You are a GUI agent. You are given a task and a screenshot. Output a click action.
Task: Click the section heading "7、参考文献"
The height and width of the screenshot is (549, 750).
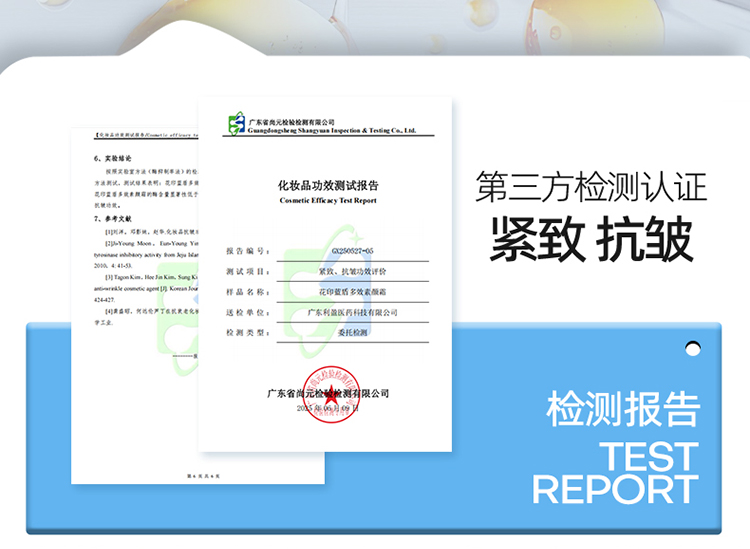[112, 219]
